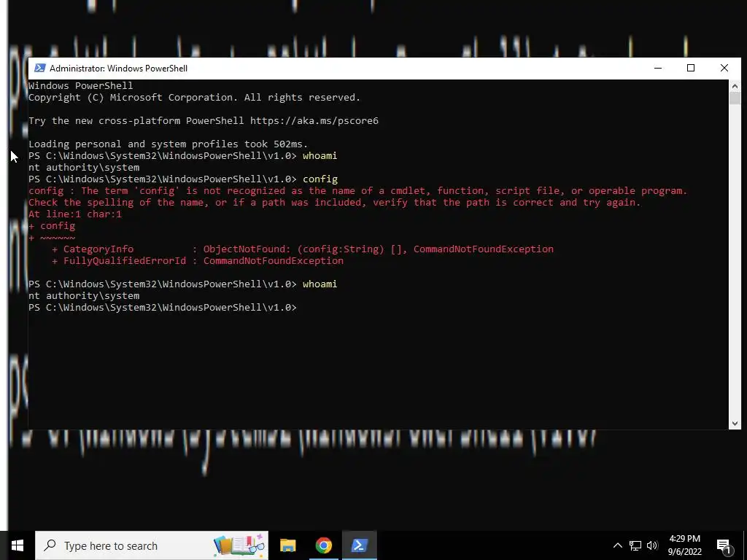Click the 'Copyright (C) Microsoft Corporation' line

194,97
